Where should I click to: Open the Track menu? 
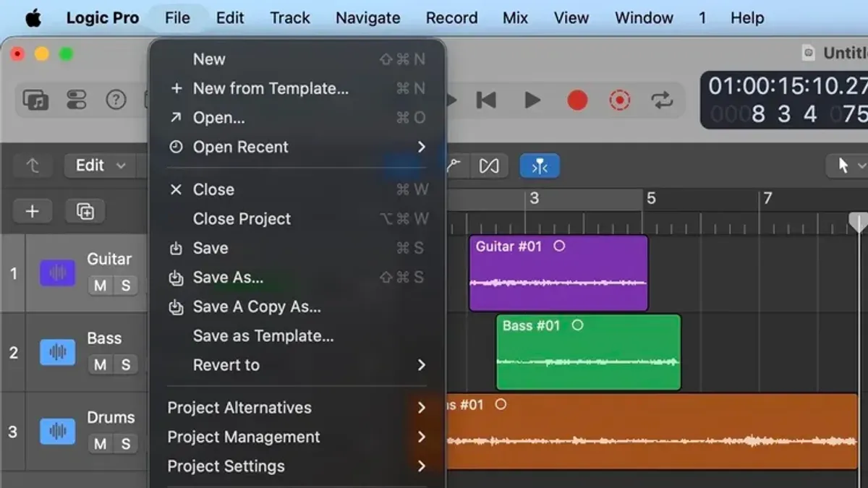(x=290, y=17)
